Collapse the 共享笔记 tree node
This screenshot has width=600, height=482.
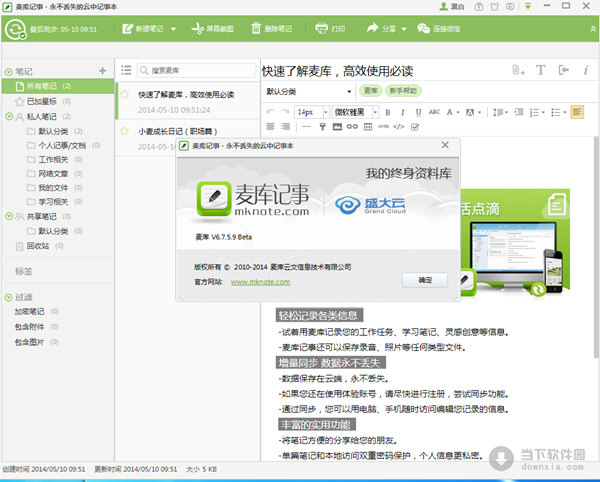9,216
